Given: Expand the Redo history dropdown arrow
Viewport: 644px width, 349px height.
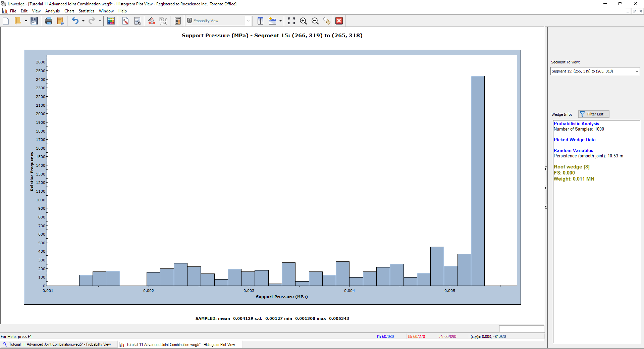Looking at the screenshot, I should click(100, 21).
